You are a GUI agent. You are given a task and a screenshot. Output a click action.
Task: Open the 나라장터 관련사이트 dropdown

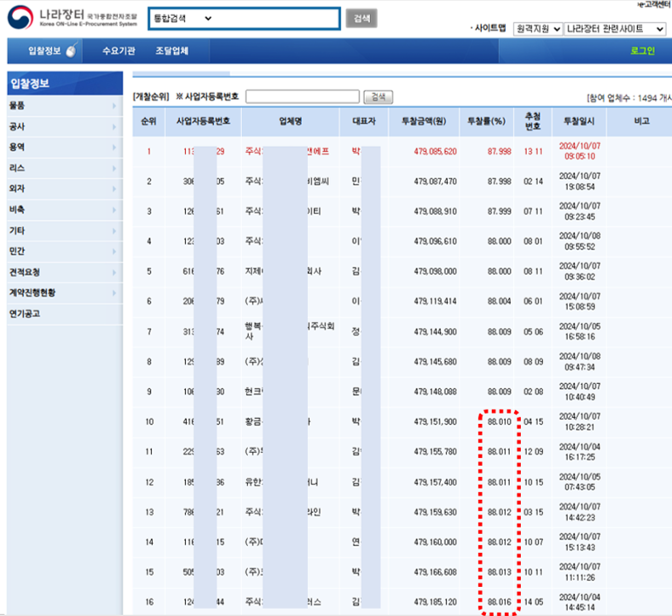click(x=615, y=29)
